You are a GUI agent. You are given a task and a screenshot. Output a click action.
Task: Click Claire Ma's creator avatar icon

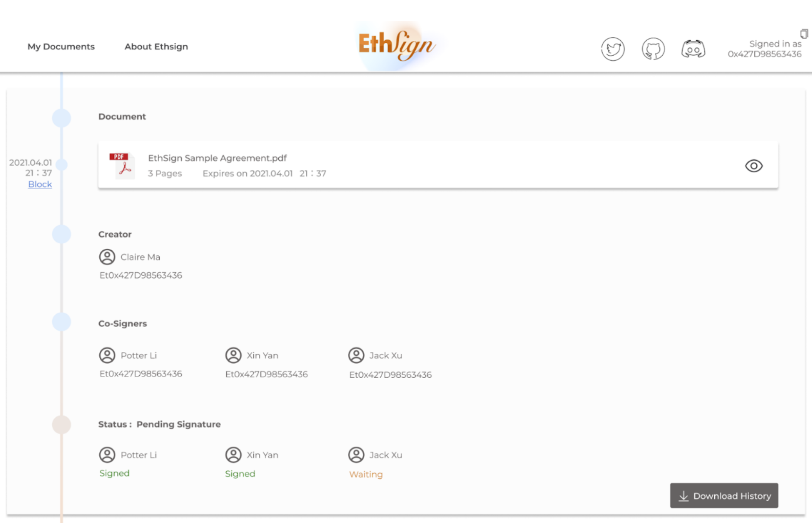107,257
